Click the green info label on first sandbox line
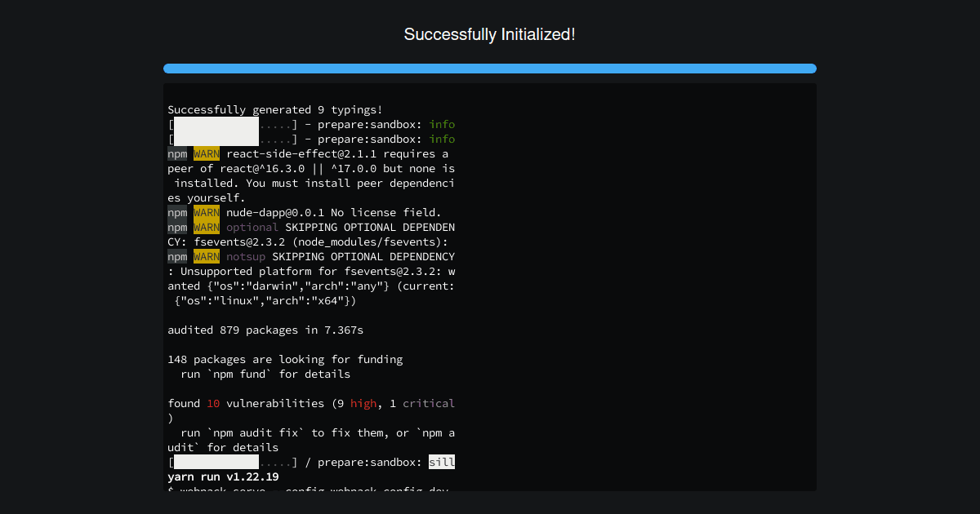The height and width of the screenshot is (514, 980). click(x=442, y=124)
